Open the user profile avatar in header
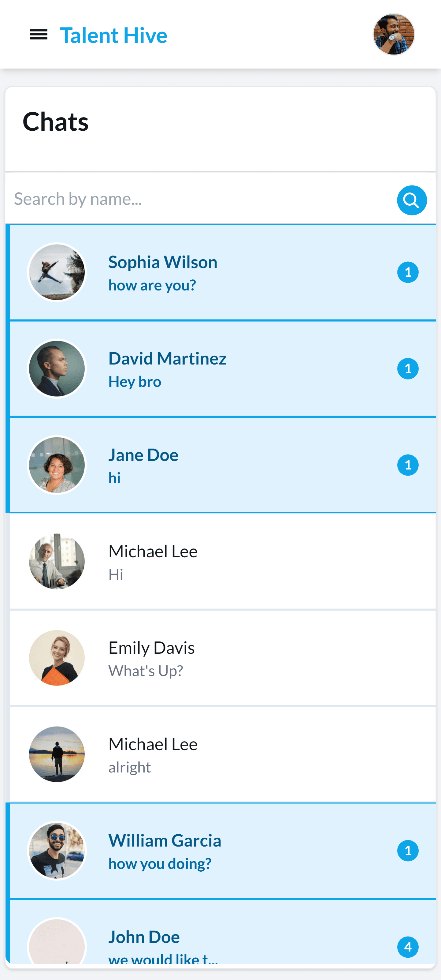 [x=394, y=34]
